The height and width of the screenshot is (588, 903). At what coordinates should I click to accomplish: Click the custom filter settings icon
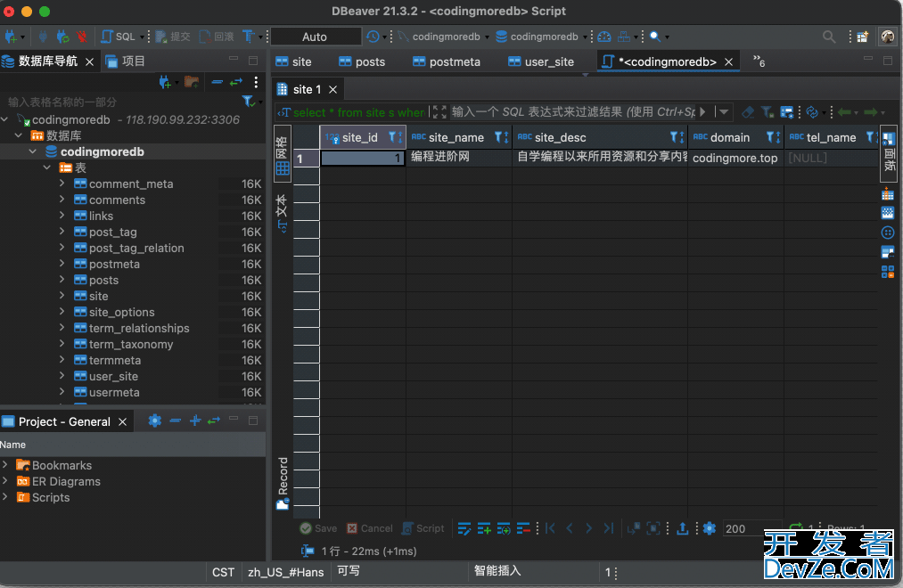coord(786,112)
